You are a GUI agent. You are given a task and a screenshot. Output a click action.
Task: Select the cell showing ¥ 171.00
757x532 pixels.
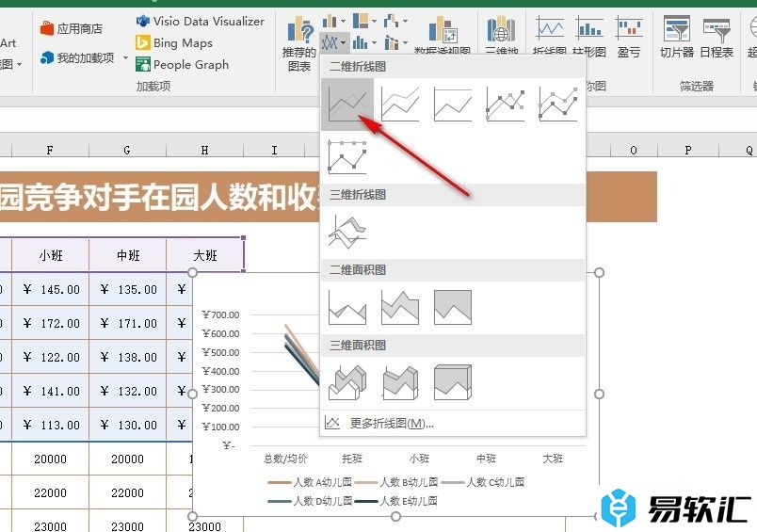pyautogui.click(x=127, y=323)
